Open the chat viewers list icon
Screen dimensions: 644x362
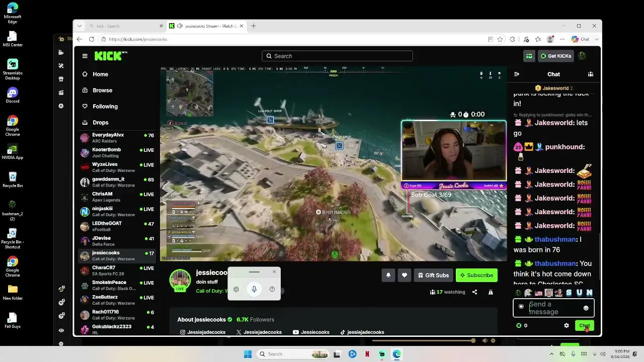point(591,74)
